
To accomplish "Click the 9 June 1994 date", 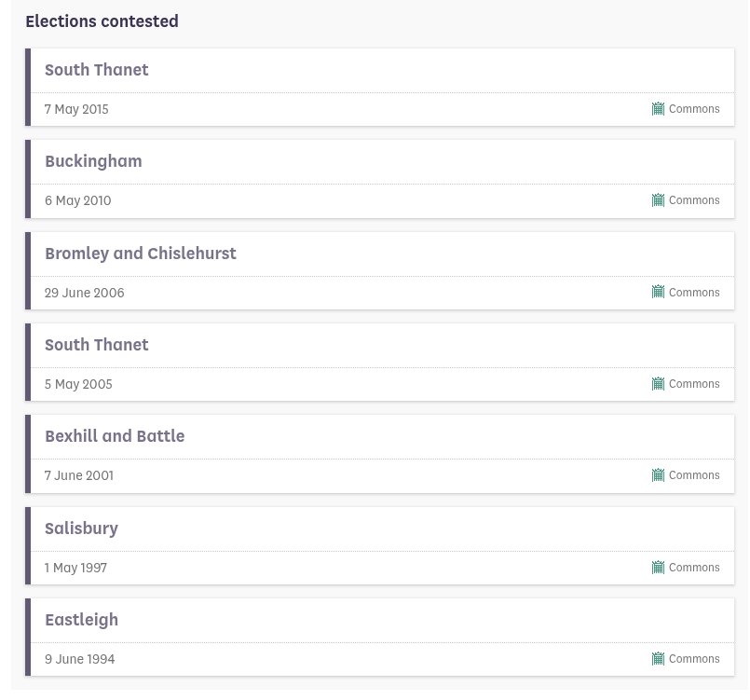I will click(x=80, y=659).
